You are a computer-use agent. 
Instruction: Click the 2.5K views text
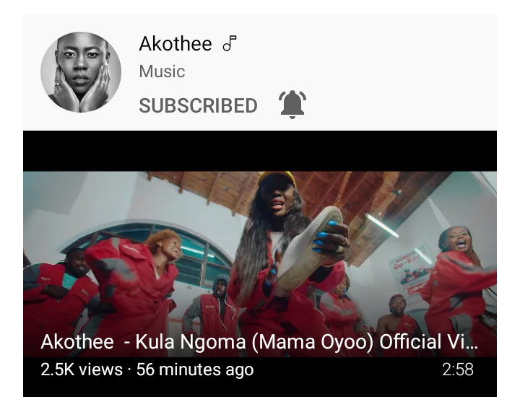pos(81,369)
